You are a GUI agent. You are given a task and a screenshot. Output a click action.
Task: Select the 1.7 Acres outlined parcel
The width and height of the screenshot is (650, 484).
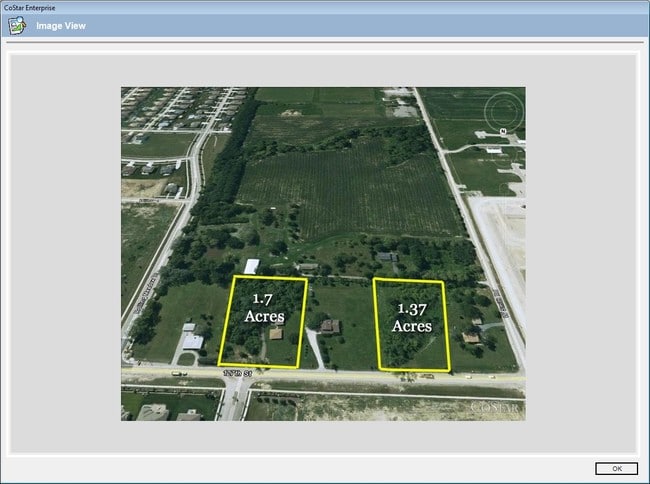tap(267, 322)
